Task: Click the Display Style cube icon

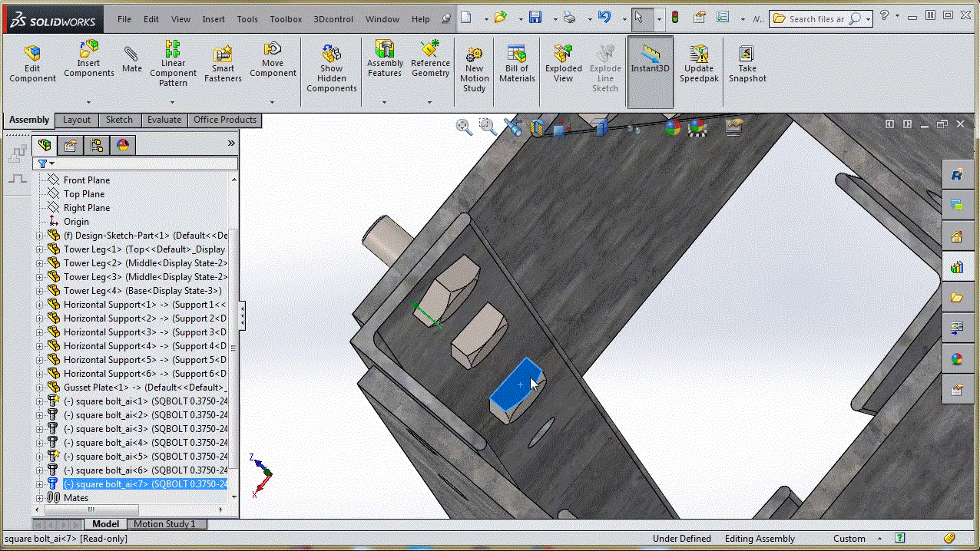Action: coord(601,127)
